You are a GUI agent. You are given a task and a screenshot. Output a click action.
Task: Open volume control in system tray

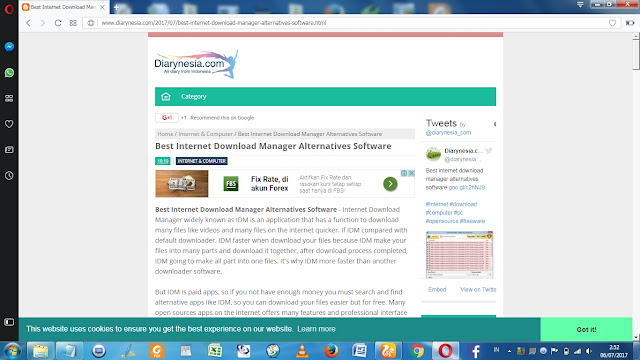pos(589,351)
